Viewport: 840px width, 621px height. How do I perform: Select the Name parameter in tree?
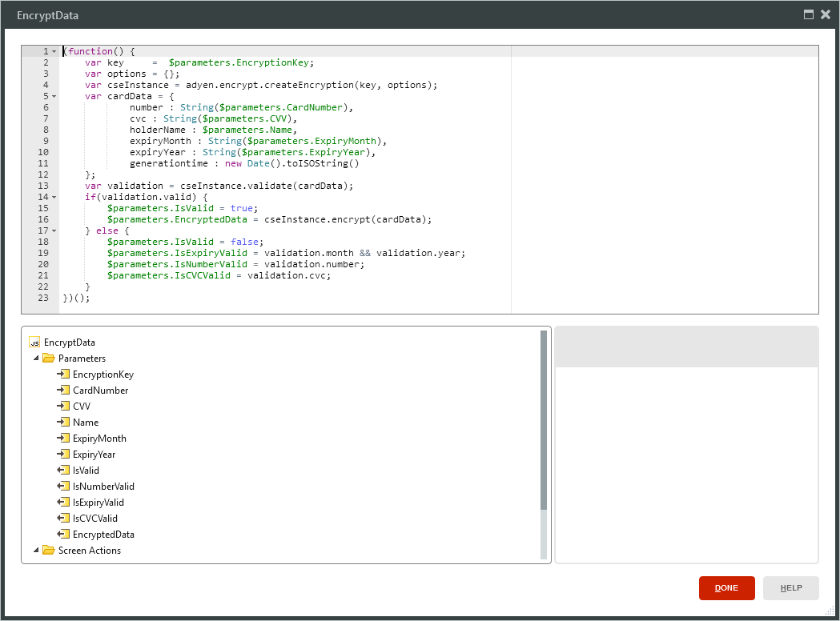86,423
